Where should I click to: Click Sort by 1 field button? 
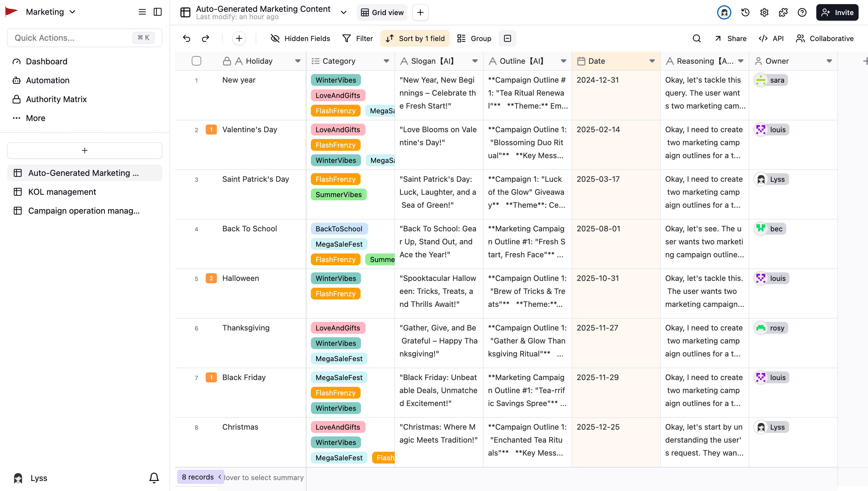(415, 38)
